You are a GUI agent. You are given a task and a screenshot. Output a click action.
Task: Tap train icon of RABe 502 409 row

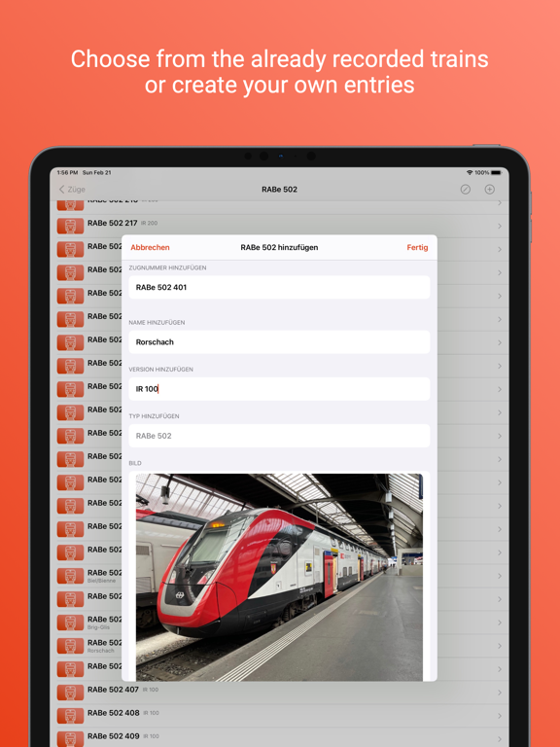(x=70, y=739)
